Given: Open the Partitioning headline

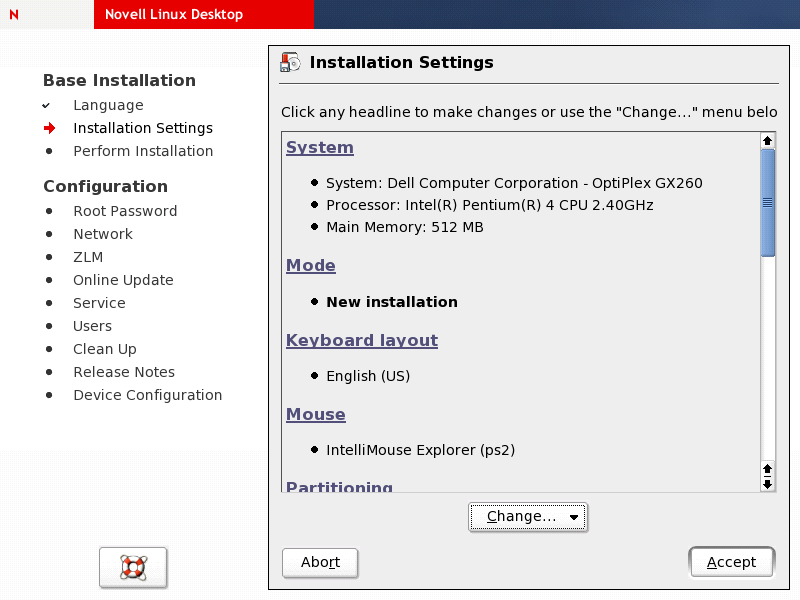Looking at the screenshot, I should (339, 487).
